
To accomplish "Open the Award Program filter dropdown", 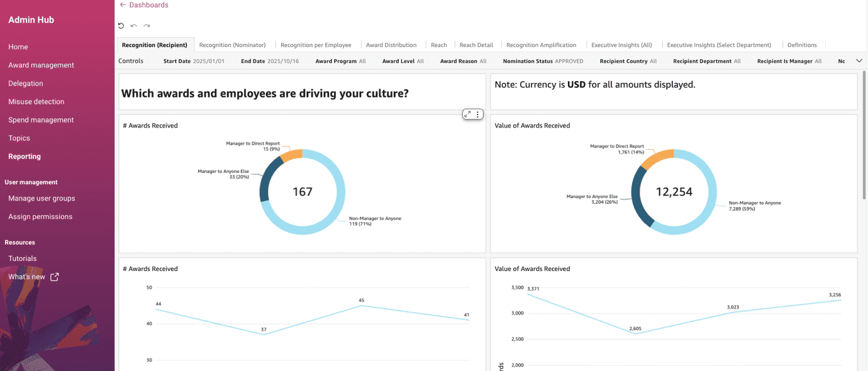I will point(340,61).
